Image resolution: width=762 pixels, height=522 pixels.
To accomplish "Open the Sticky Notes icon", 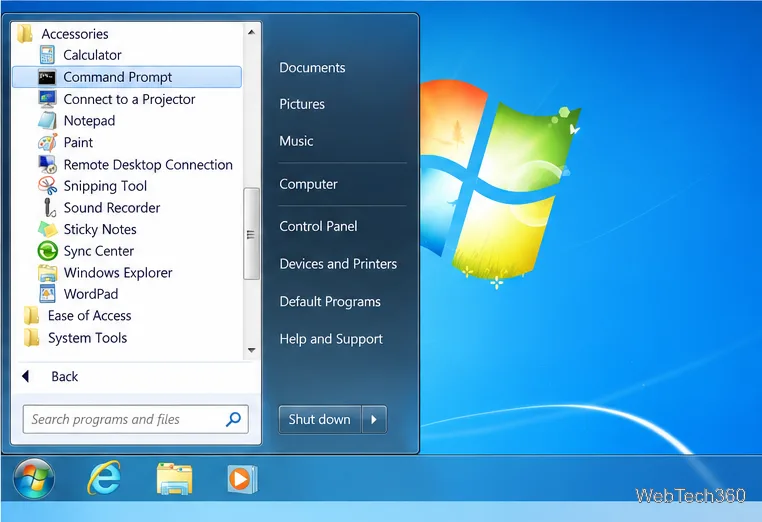I will tap(47, 229).
